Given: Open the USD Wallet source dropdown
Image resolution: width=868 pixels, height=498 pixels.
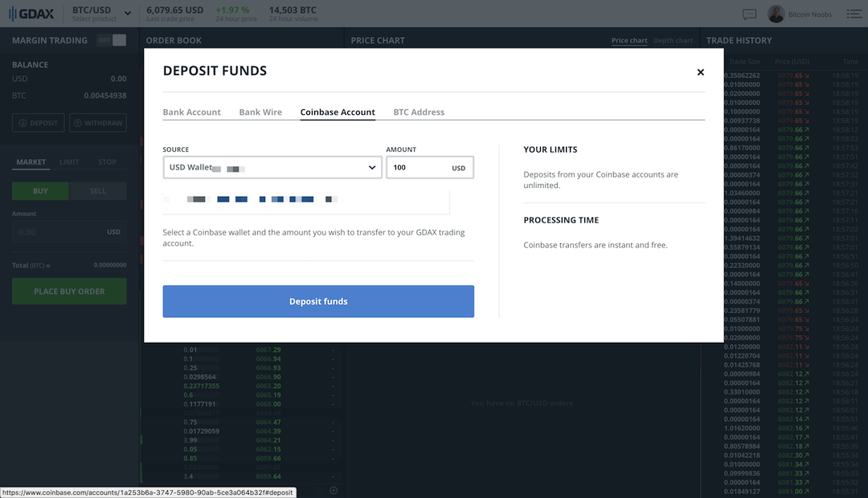Looking at the screenshot, I should [272, 167].
